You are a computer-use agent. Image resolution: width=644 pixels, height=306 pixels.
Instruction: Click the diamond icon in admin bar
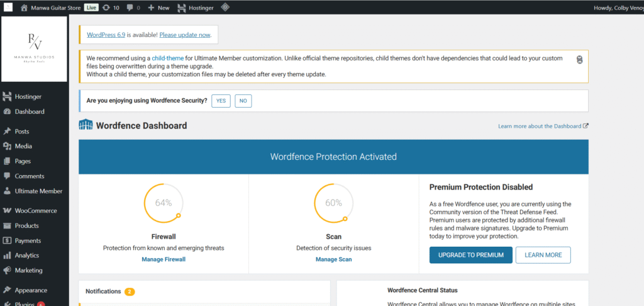(x=225, y=8)
